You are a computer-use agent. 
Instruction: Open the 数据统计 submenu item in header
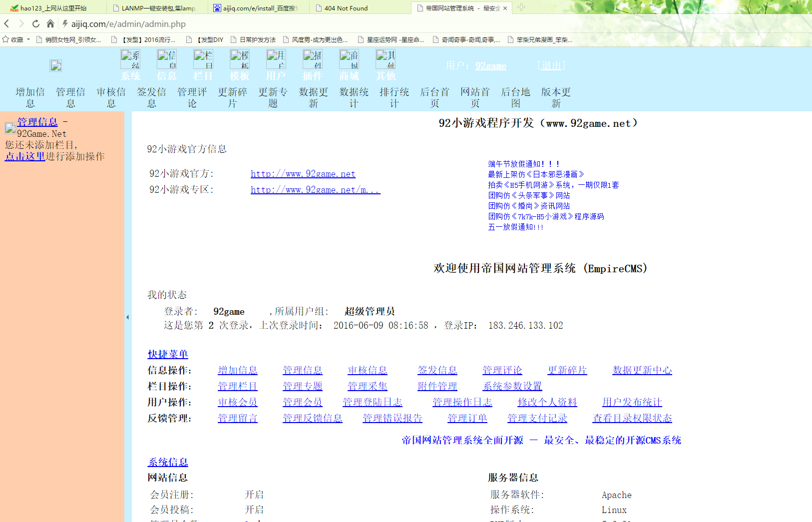pyautogui.click(x=354, y=97)
